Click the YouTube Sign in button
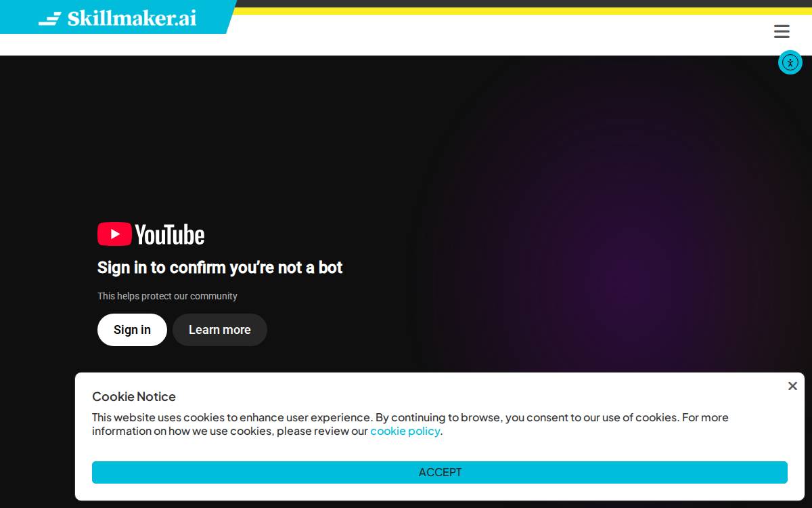 [x=132, y=330]
